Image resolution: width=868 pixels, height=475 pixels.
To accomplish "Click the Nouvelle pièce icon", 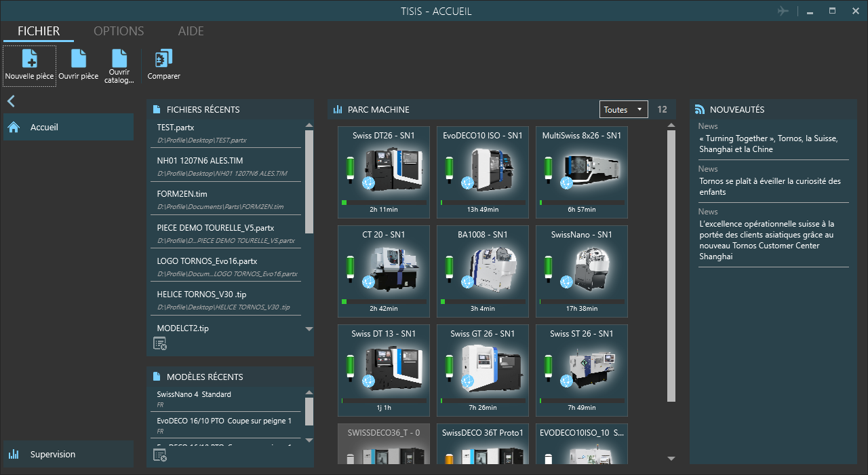I will point(29,59).
